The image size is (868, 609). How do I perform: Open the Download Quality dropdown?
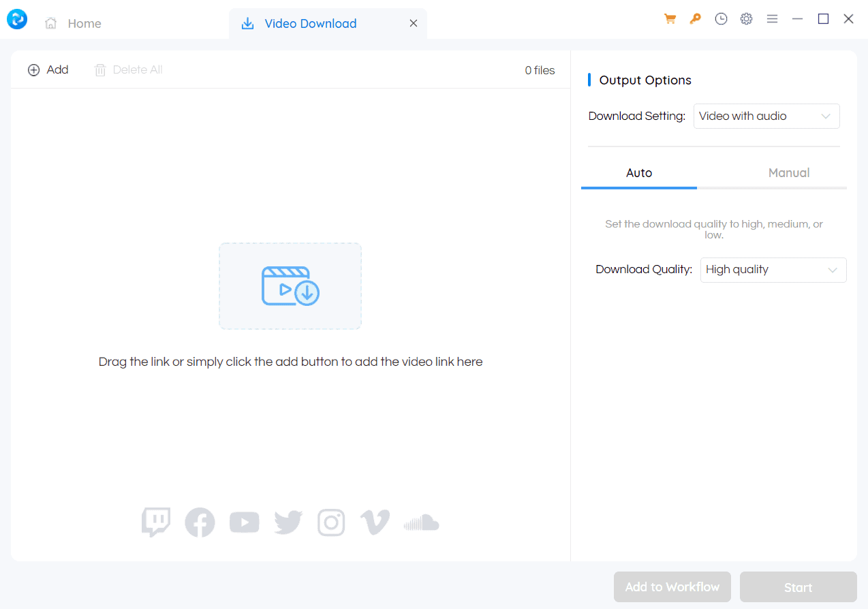(x=773, y=270)
